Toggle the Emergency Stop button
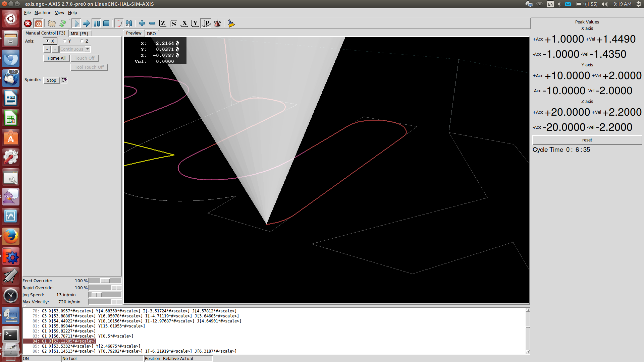The width and height of the screenshot is (644, 362). 28,23
